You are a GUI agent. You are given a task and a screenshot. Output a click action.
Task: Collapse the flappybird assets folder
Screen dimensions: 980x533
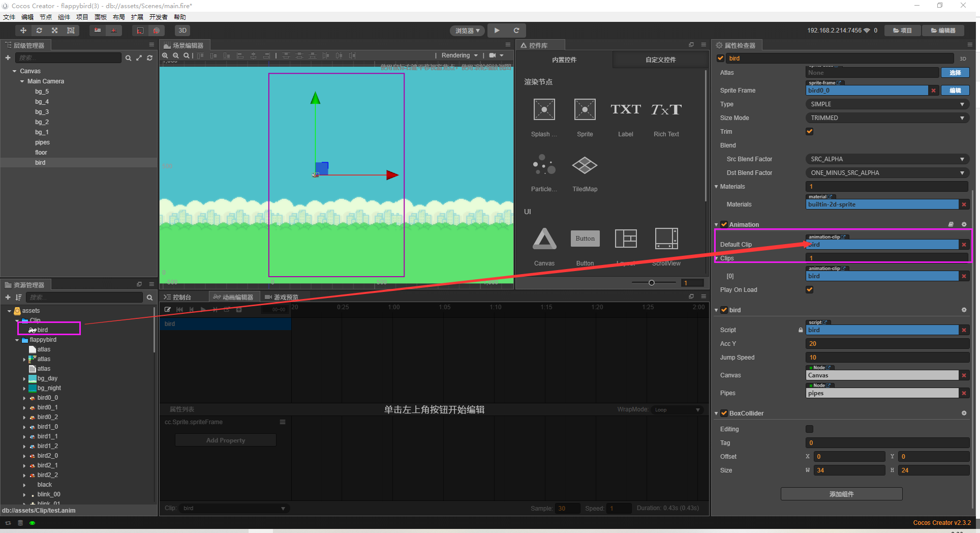click(17, 340)
